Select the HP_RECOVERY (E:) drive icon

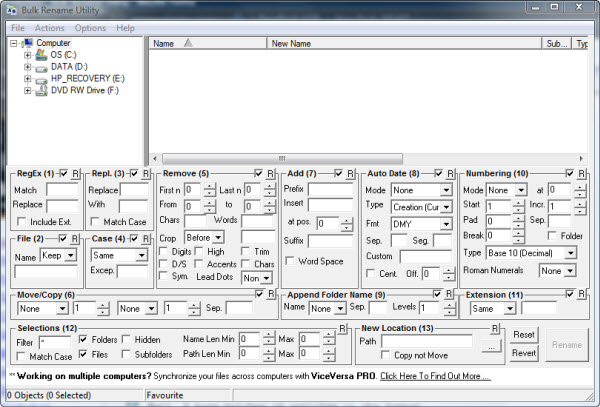click(41, 80)
